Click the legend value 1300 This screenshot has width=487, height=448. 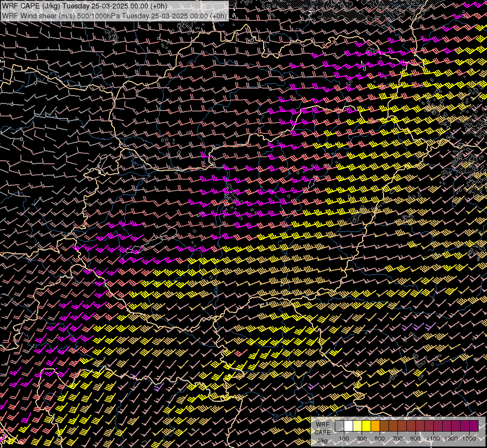click(451, 439)
